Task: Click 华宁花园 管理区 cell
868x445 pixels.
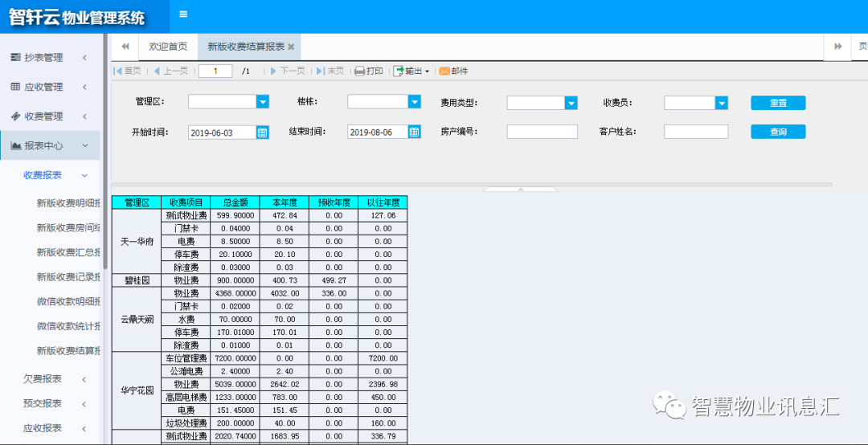Action: [x=137, y=390]
